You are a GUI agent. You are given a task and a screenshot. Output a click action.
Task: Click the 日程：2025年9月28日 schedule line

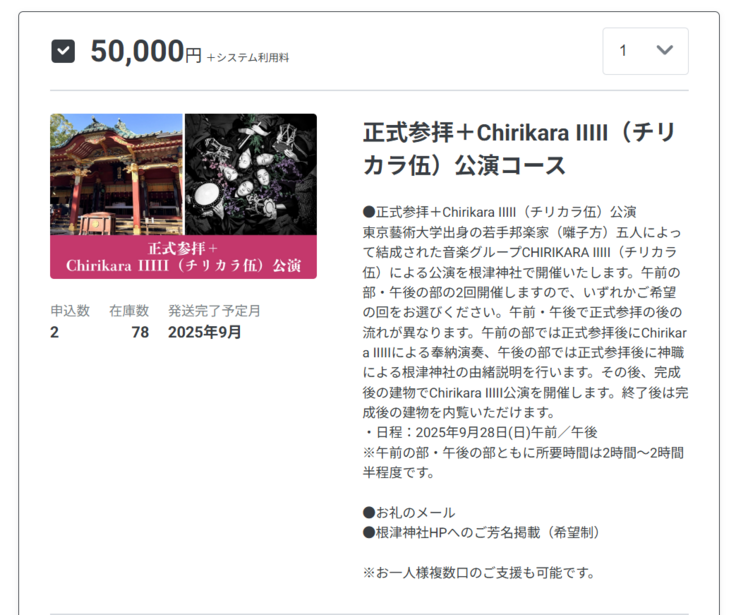pos(480,432)
